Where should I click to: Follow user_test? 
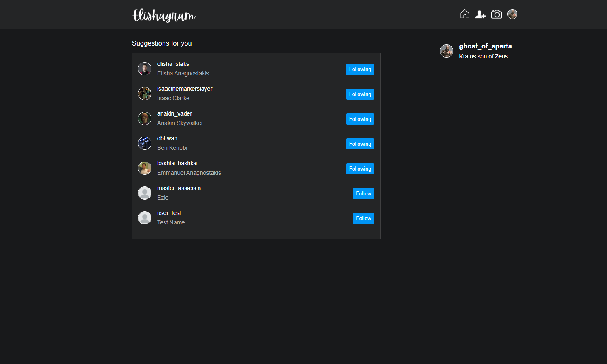click(364, 218)
